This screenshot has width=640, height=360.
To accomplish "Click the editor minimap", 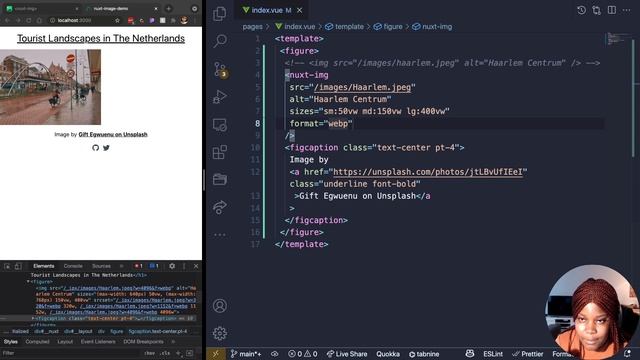I will [617, 39].
